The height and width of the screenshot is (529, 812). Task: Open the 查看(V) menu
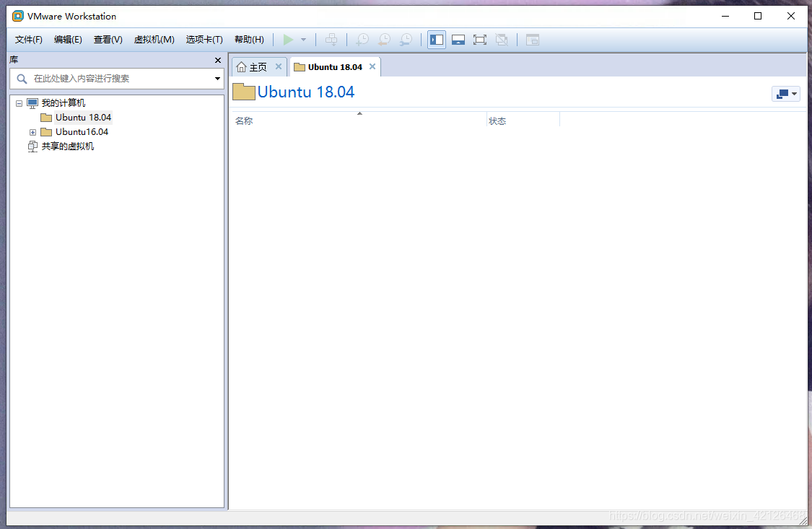pos(108,40)
